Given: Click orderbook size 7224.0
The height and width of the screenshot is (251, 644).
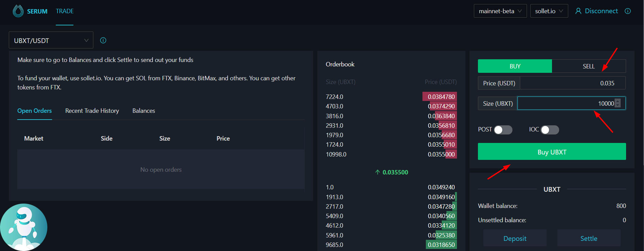Looking at the screenshot, I should [335, 97].
